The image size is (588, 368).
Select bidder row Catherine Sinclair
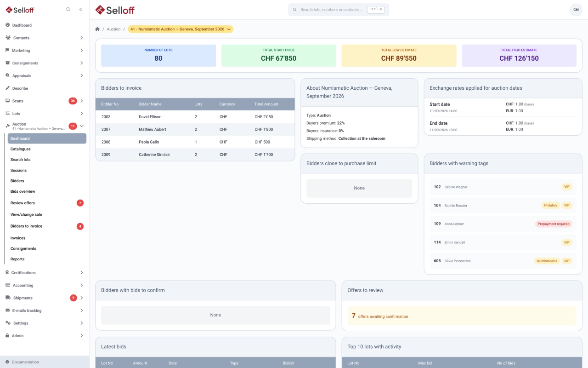tap(195, 155)
